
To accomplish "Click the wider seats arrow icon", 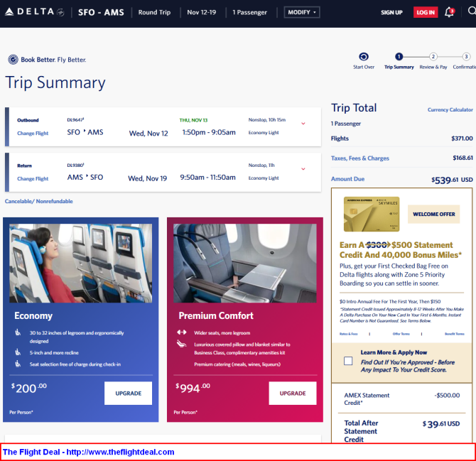I will pos(182,332).
